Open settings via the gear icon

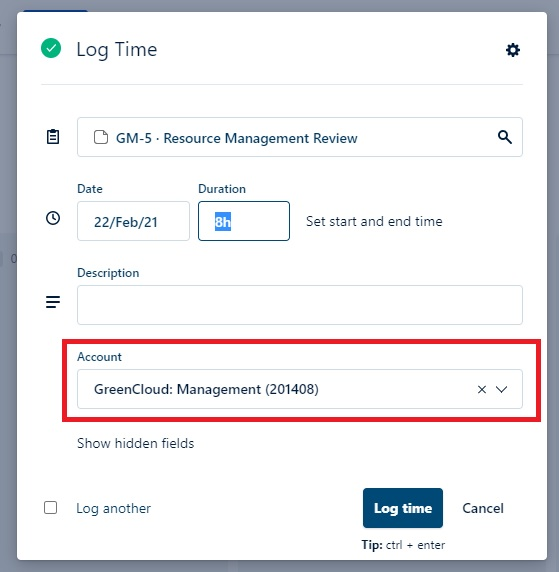click(x=513, y=50)
